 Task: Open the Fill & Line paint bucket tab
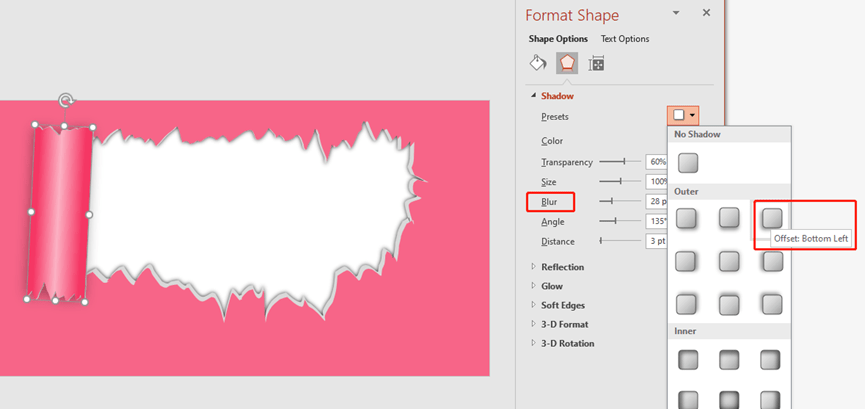538,63
